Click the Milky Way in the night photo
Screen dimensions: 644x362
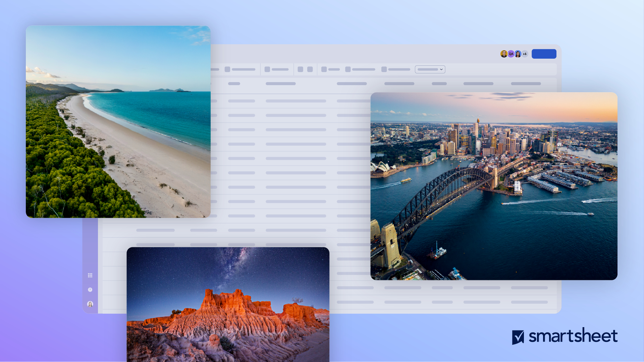point(237,265)
